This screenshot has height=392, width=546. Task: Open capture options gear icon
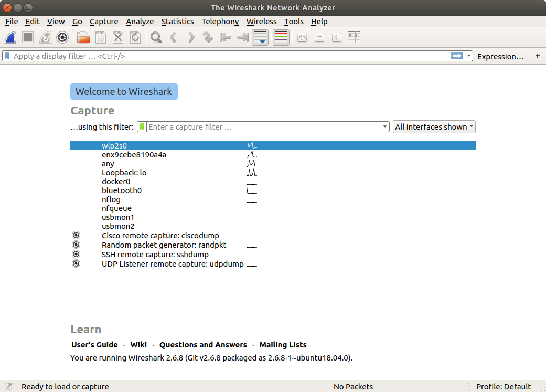62,37
